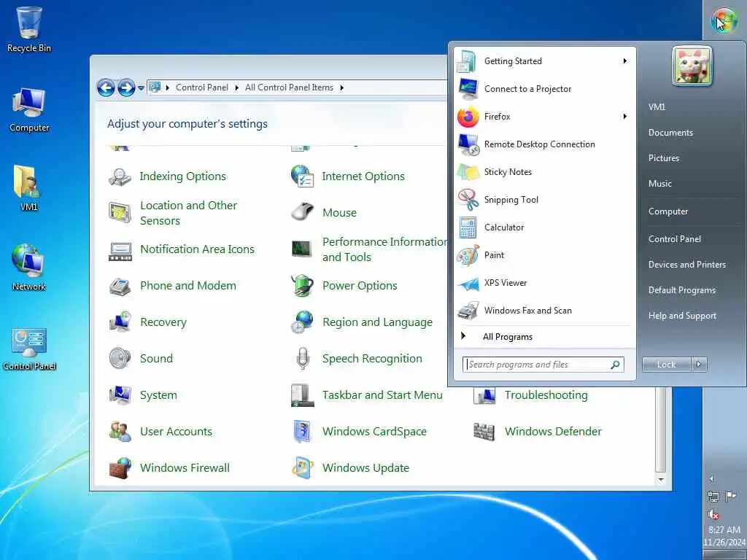Click the clock showing 8:27 AM
The height and width of the screenshot is (560, 747).
click(724, 529)
